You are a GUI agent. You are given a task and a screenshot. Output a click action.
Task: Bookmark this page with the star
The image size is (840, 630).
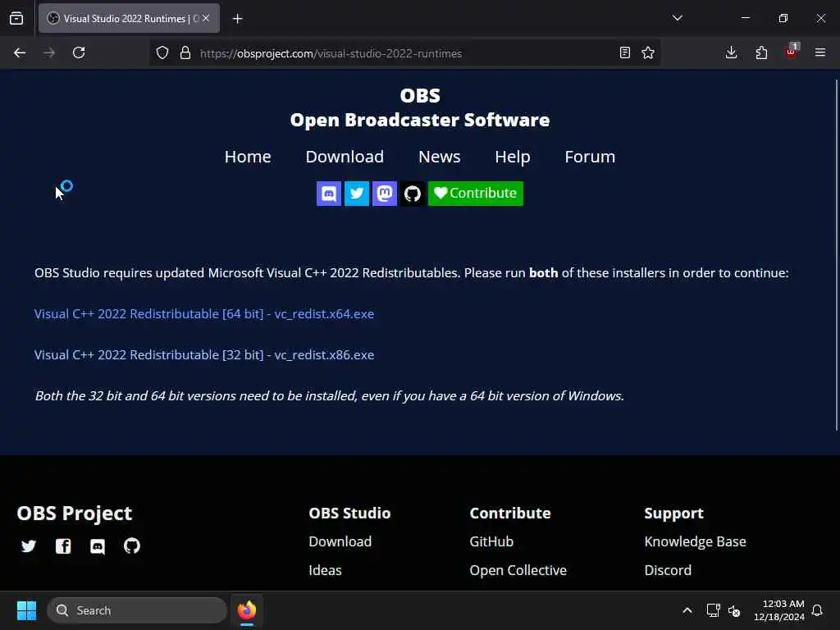tap(648, 52)
